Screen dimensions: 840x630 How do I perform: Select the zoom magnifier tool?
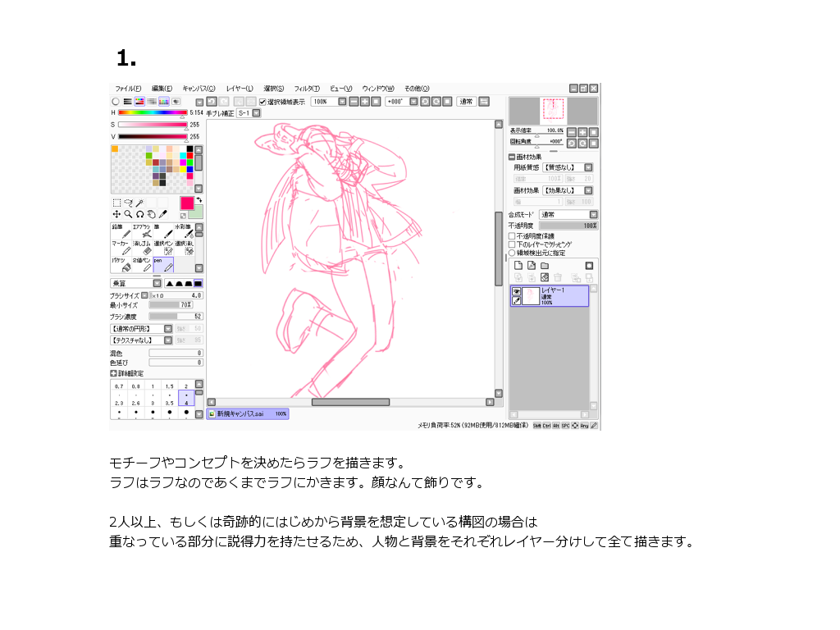(128, 214)
